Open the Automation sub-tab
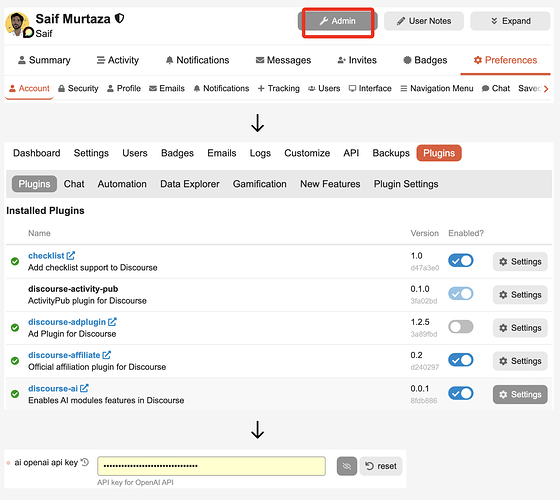 122,184
